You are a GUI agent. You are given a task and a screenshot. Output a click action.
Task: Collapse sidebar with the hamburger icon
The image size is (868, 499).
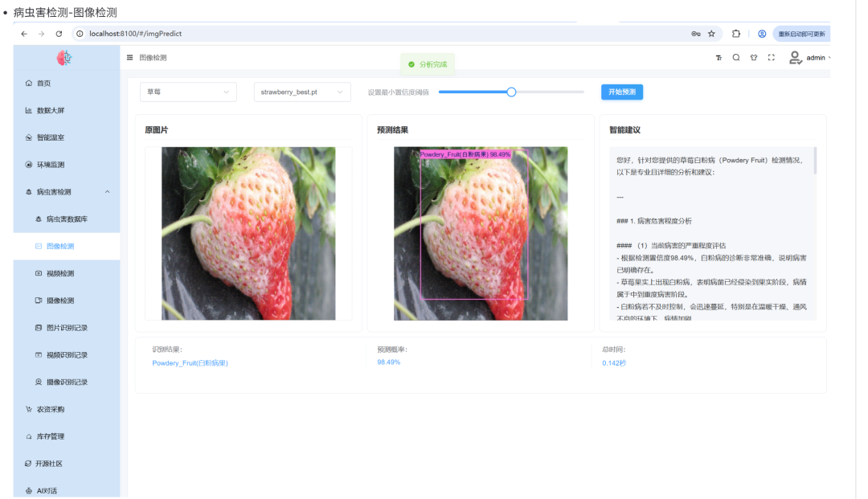[129, 58]
